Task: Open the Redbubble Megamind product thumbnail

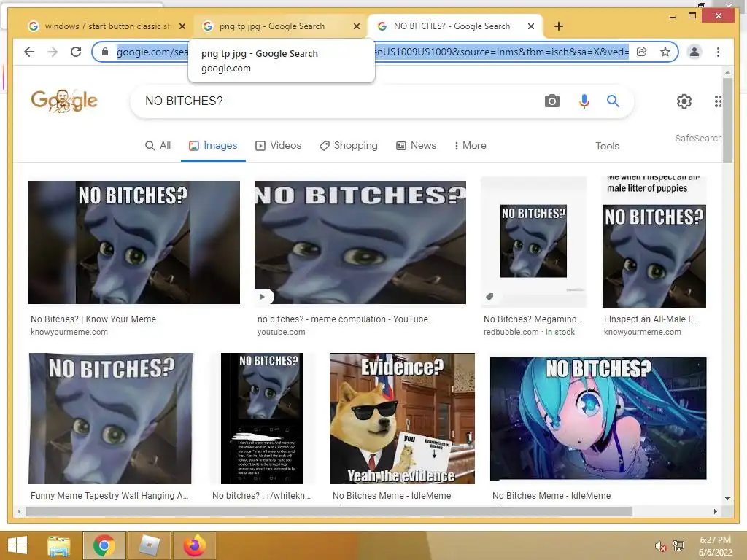Action: tap(533, 242)
